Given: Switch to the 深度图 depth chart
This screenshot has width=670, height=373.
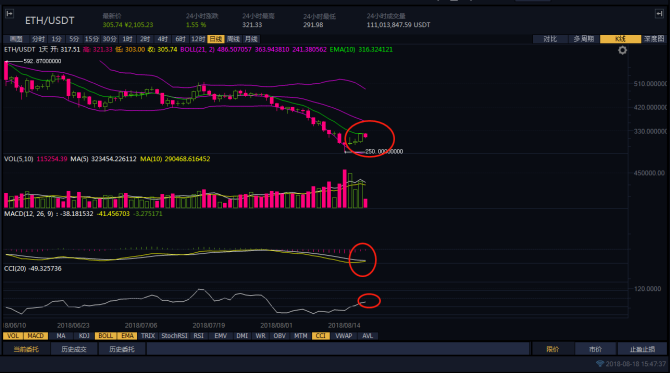Looking at the screenshot, I should (x=654, y=39).
